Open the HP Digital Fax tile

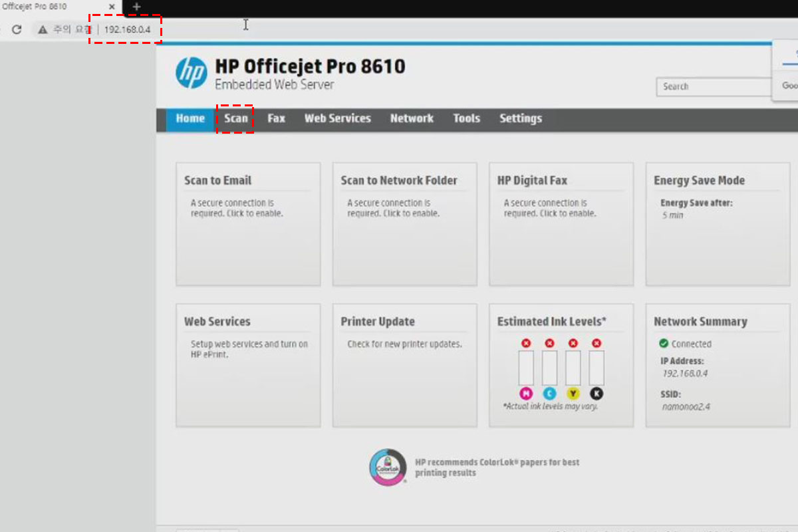(561, 224)
